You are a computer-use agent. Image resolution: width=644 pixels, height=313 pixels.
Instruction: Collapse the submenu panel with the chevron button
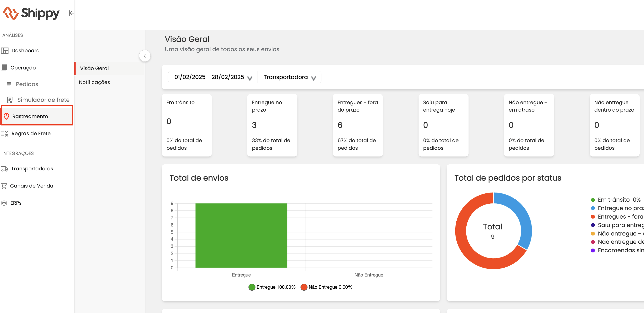(x=145, y=56)
